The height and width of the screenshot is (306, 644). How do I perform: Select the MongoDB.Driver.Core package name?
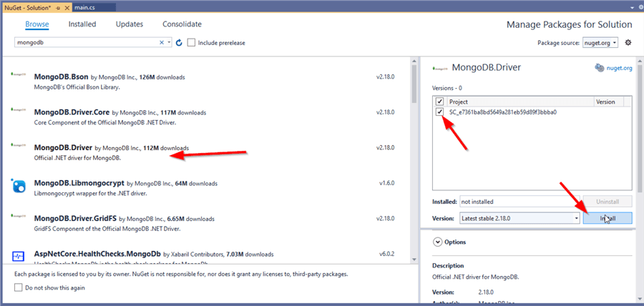(x=72, y=112)
